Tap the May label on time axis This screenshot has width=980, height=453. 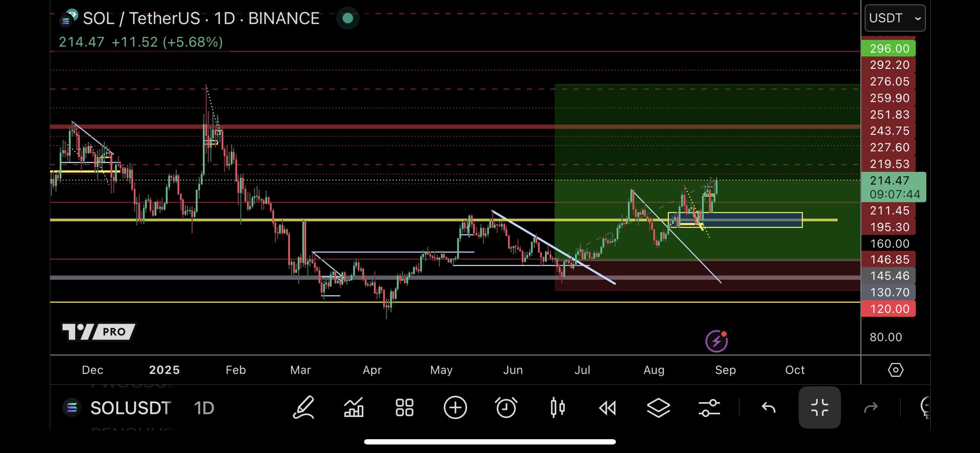coord(441,370)
